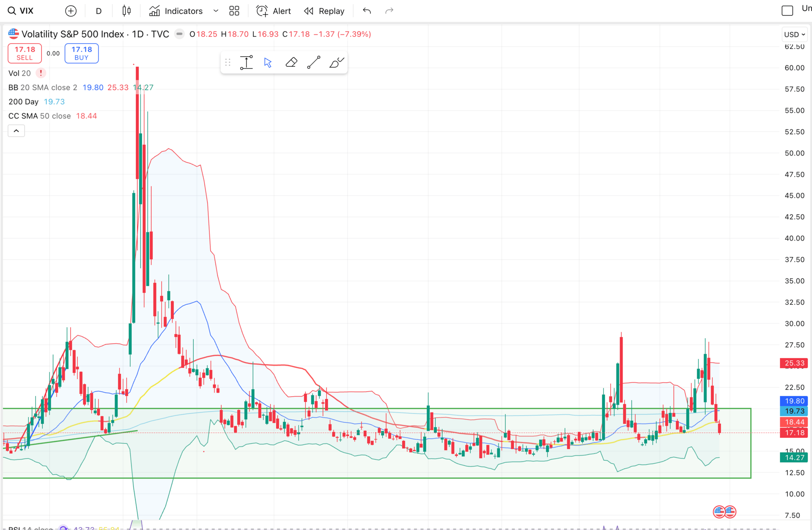Collapse the indicator legend with chevron
This screenshot has width=812, height=530.
click(x=16, y=131)
